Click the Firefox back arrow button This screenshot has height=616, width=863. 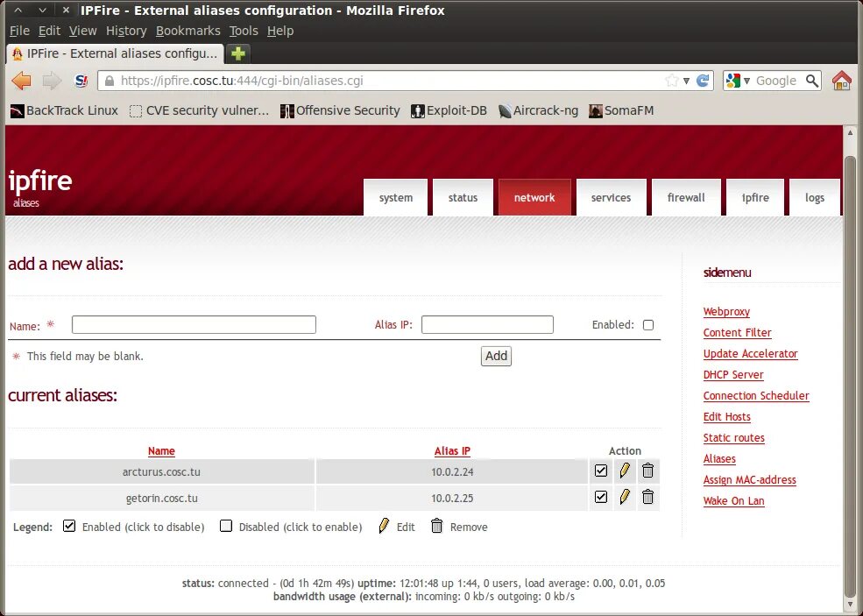[x=21, y=81]
